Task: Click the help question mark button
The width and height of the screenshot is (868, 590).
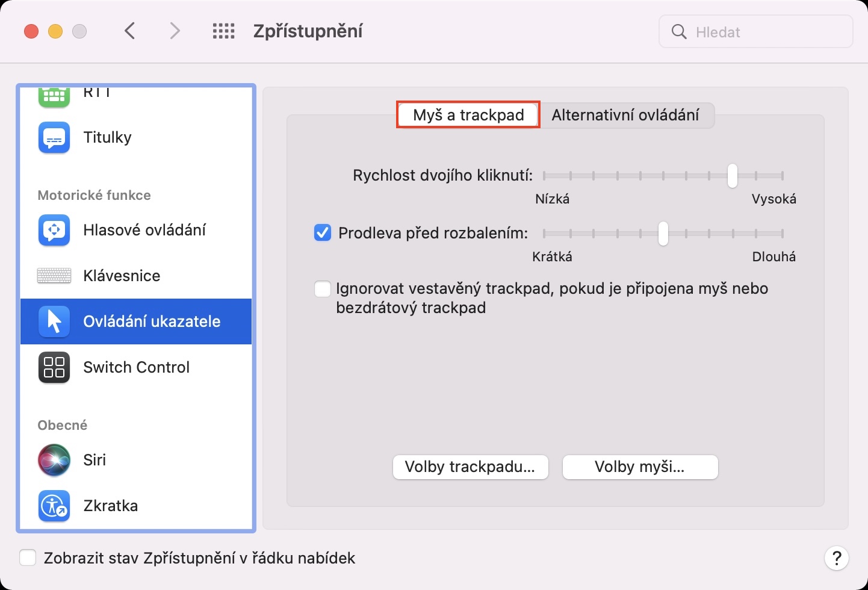Action: click(x=836, y=558)
